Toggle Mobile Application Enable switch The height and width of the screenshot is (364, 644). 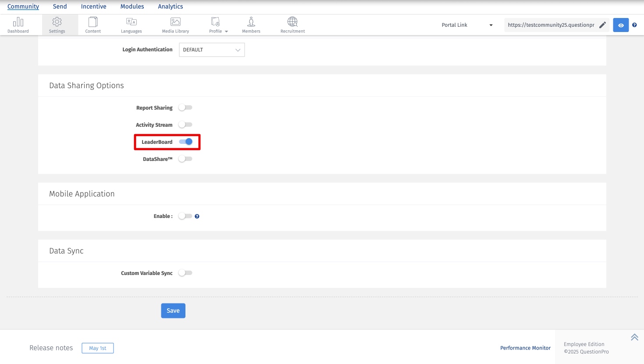pyautogui.click(x=185, y=216)
